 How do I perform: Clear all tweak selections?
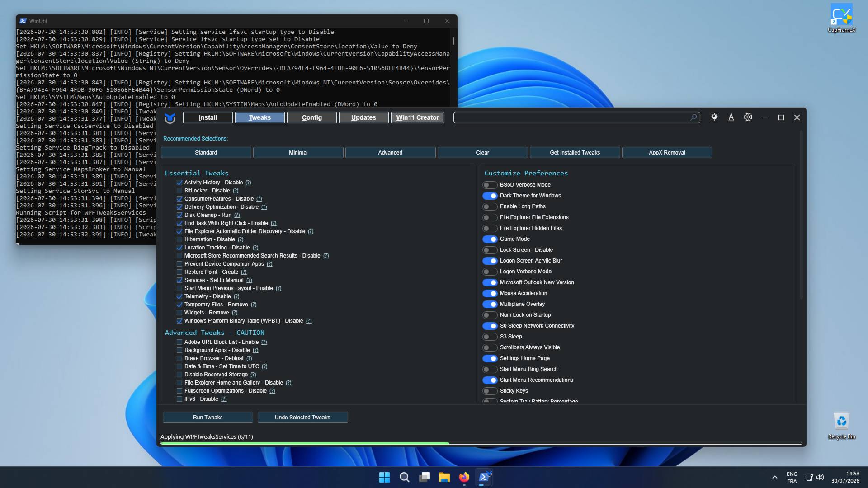(x=483, y=153)
